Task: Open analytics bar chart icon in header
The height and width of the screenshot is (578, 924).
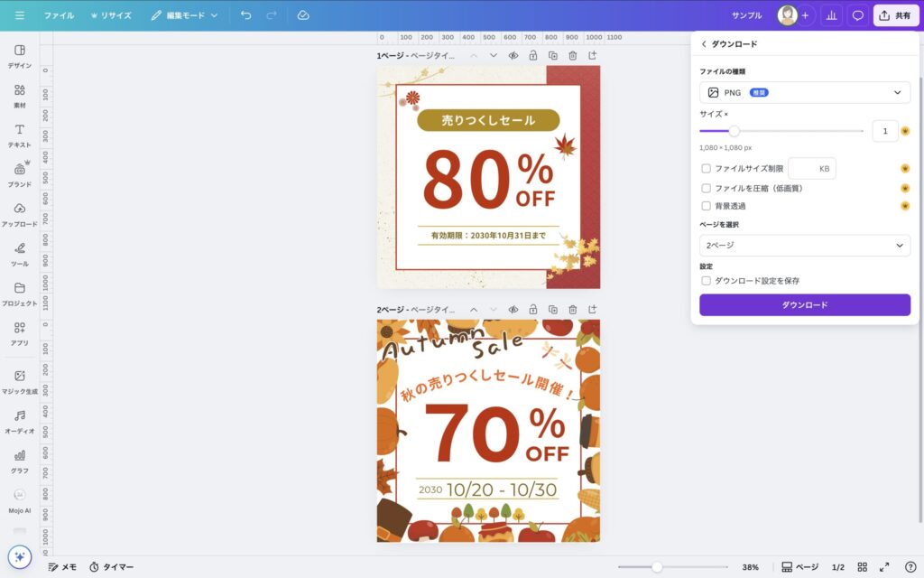Action: click(x=831, y=15)
